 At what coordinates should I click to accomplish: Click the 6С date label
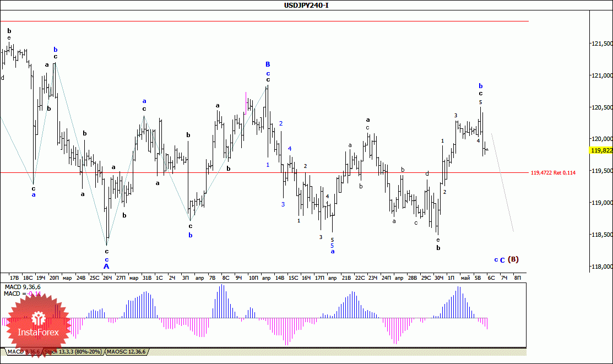[491, 278]
